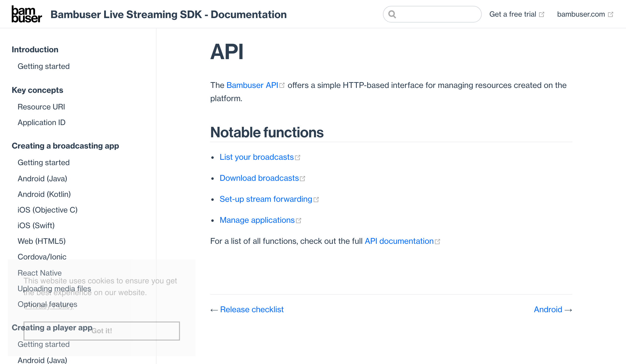
Task: Select Getting started under Introduction
Action: pos(44,66)
